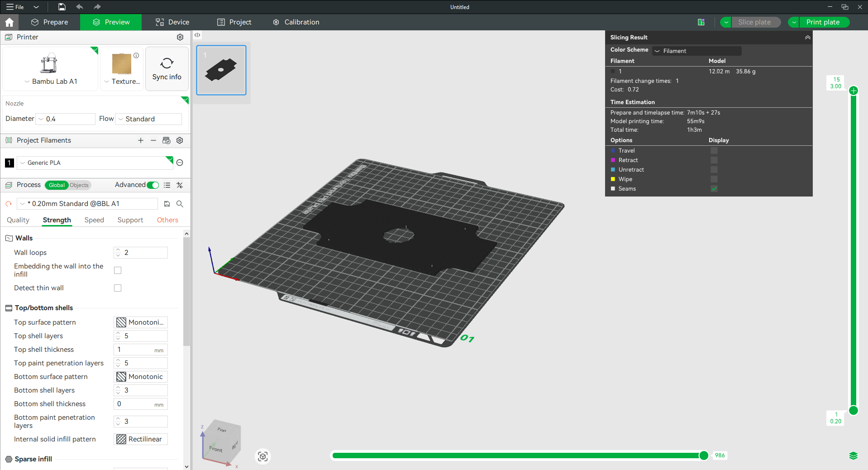Open the Support settings tab
This screenshot has width=868, height=470.
click(x=130, y=220)
